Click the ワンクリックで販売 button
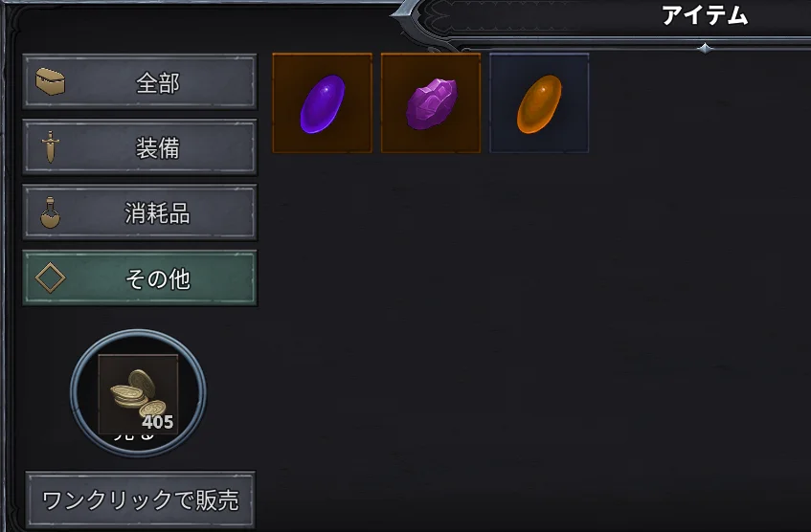 (140, 499)
